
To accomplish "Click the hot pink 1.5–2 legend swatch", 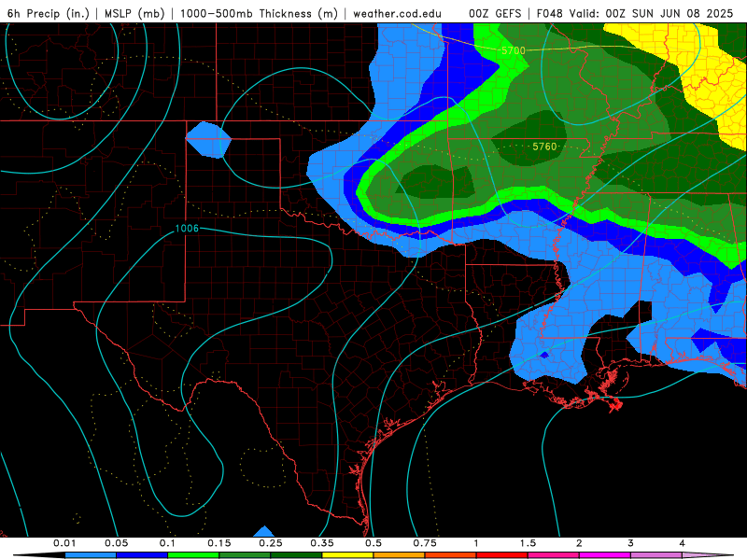I will click(x=554, y=555).
